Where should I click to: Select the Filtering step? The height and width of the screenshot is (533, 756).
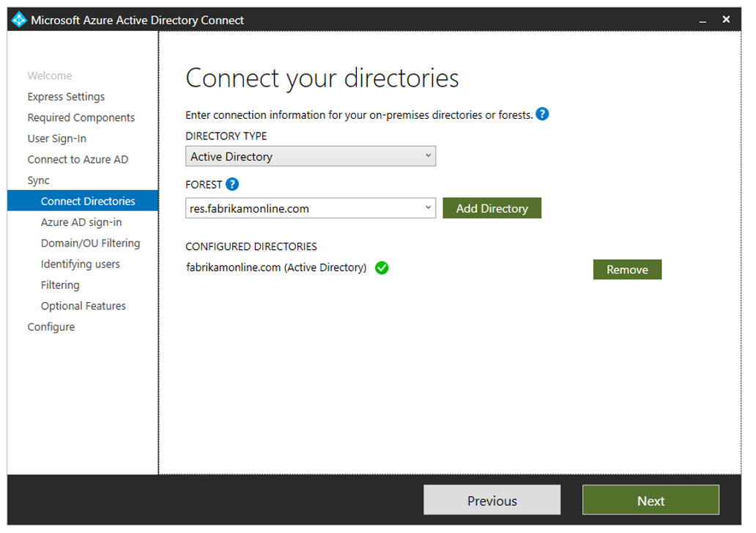click(60, 285)
